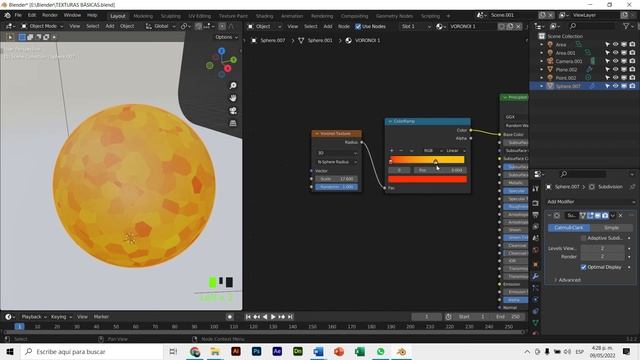This screenshot has height=360, width=640.
Task: Click the red X axis gizmo ball
Action: coord(228,68)
